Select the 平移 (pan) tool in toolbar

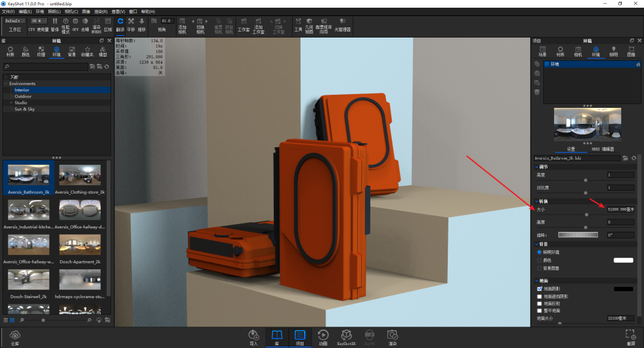coord(131,24)
